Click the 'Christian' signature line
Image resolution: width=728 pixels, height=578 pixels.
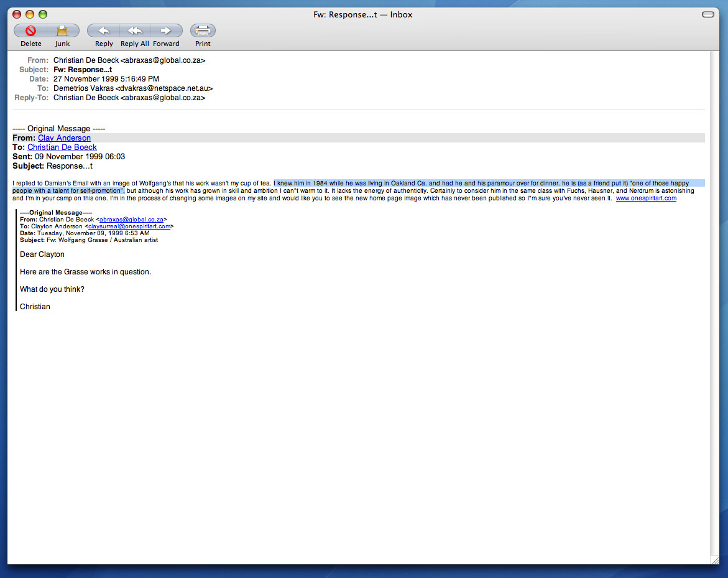click(x=35, y=307)
